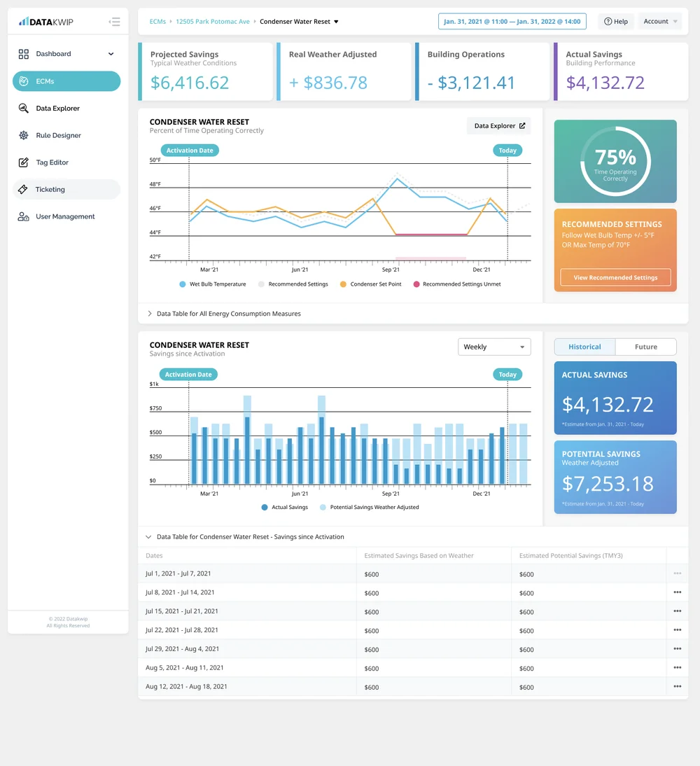Screen dimensions: 700x766
Task: Click the Ticketing ticket icon
Action: 23,189
